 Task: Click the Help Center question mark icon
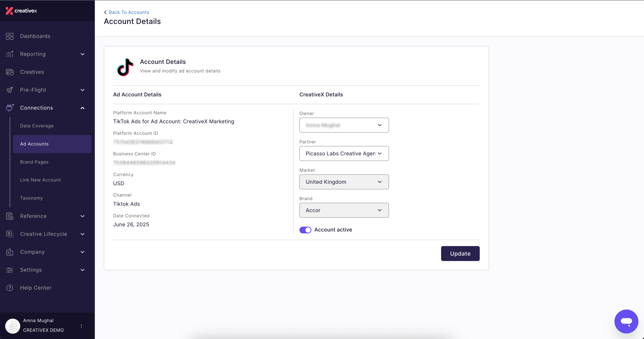tap(10, 288)
